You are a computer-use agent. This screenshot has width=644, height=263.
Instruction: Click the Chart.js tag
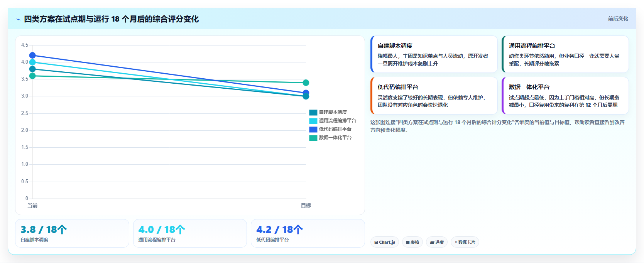point(385,242)
